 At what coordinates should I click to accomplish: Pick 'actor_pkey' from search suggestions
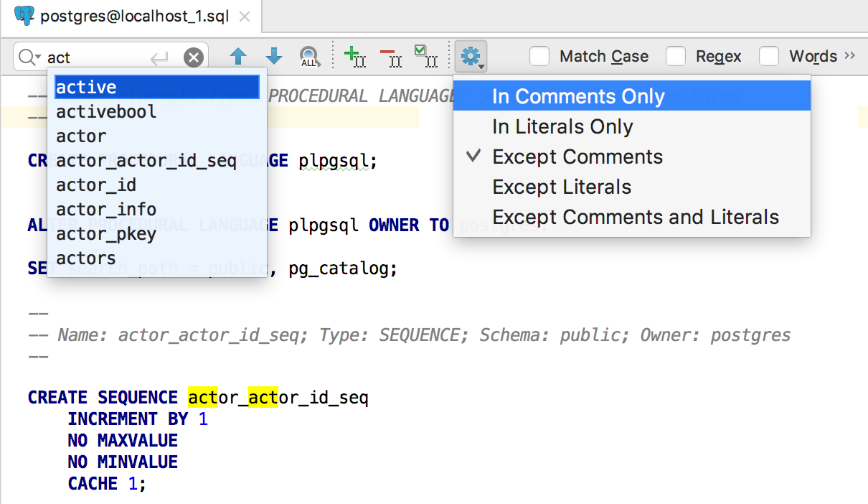coord(157,234)
